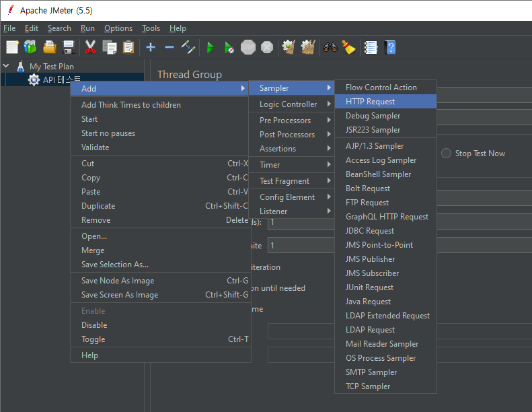Collapse the My Test Plan tree node
Viewport: 532px width, 412px height.
6,66
